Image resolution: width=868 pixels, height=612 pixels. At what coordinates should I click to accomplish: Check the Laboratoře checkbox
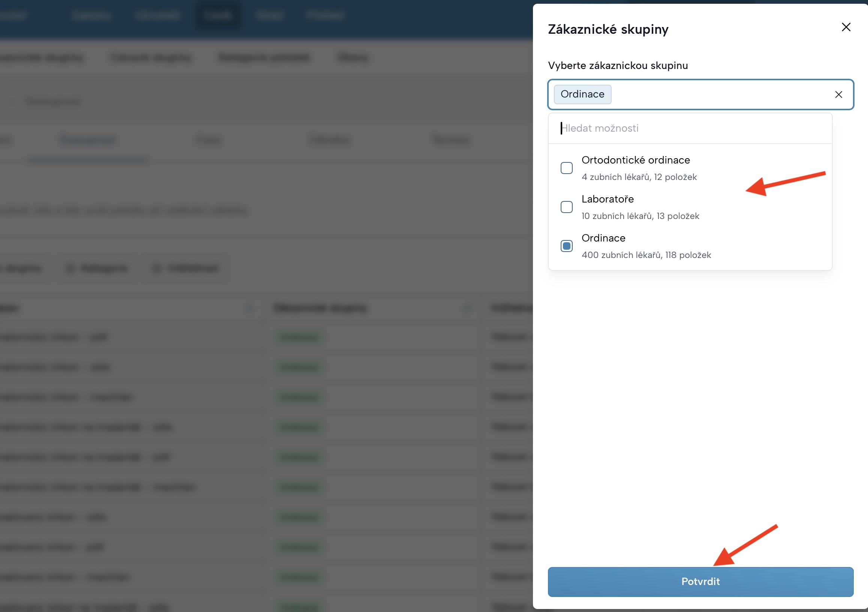pyautogui.click(x=566, y=207)
